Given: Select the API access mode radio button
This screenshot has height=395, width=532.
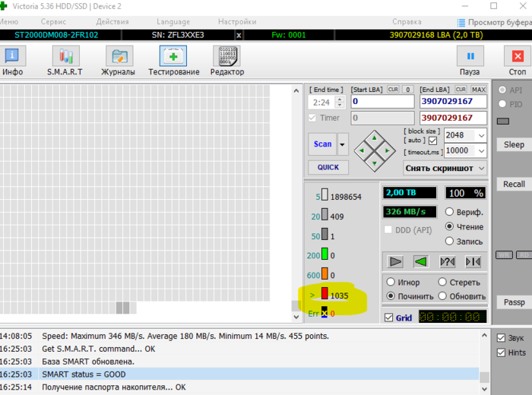Looking at the screenshot, I should coord(502,90).
